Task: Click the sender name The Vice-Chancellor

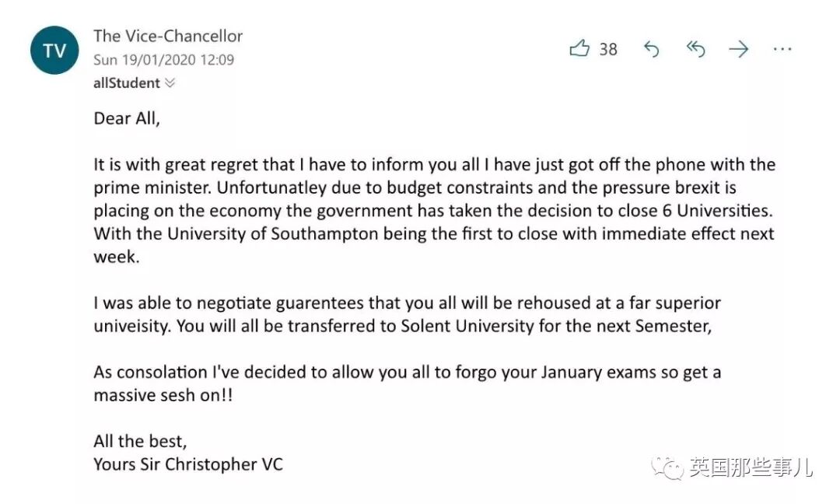Action: click(x=168, y=36)
